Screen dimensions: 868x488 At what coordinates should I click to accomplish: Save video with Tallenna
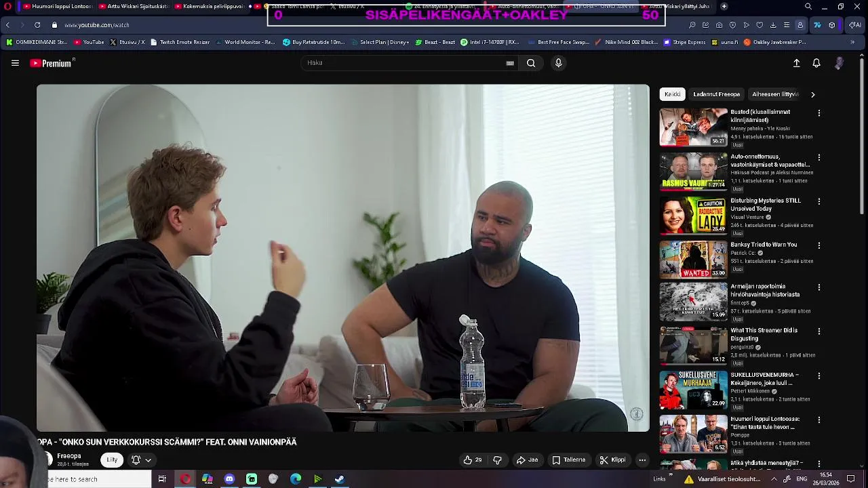click(x=569, y=460)
